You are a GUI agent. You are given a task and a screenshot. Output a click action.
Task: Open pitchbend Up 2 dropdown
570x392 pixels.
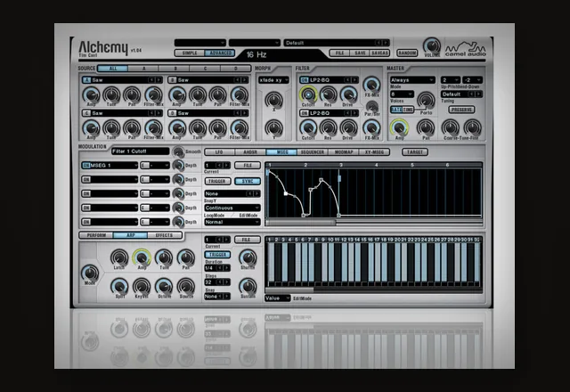click(451, 80)
